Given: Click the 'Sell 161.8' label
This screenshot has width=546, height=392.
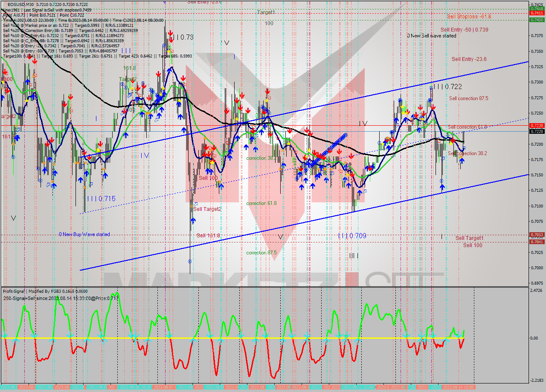Looking at the screenshot, I should 208,236.
